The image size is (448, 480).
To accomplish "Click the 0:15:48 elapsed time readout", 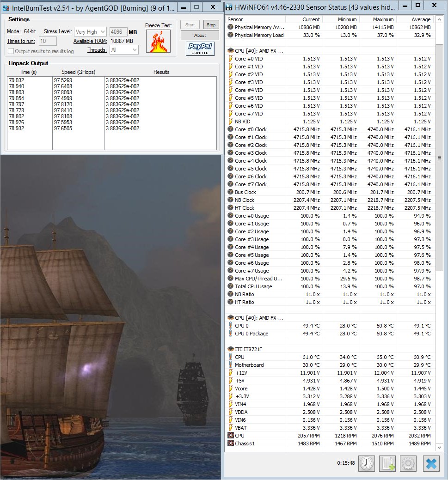I will coord(346,463).
